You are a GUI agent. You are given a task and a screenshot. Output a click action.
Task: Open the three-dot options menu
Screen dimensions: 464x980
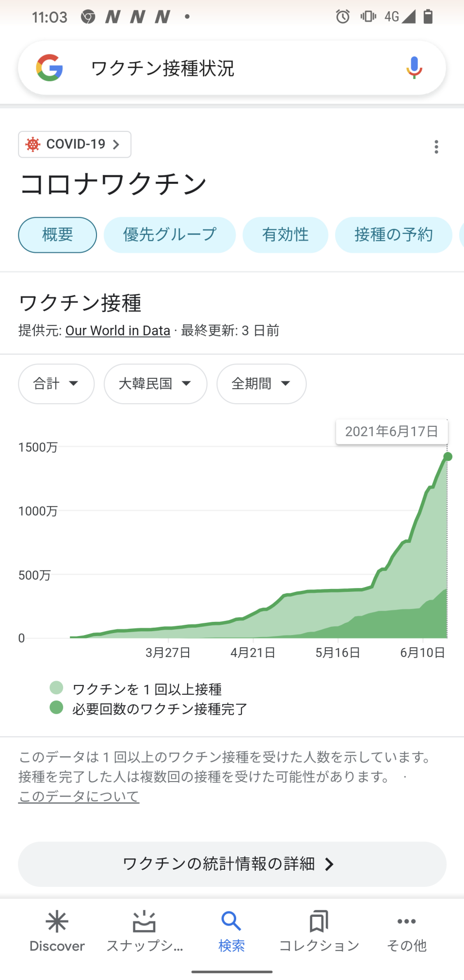[436, 147]
